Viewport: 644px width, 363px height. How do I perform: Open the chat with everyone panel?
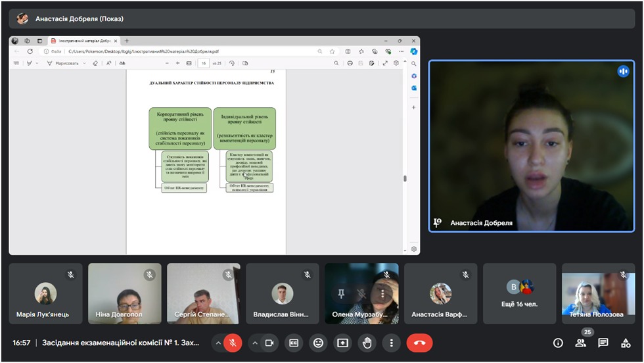pyautogui.click(x=603, y=343)
